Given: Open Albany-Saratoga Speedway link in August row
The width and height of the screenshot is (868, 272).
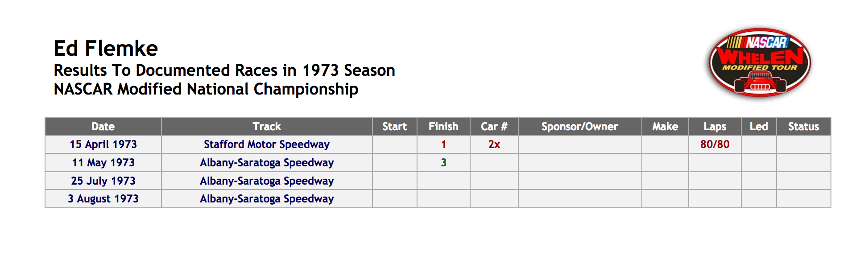Looking at the screenshot, I should click(267, 199).
